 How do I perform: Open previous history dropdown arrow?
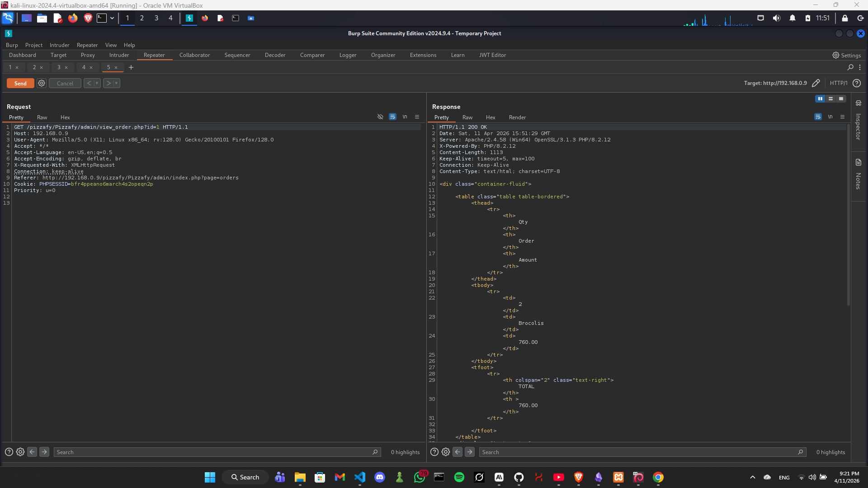(97, 83)
